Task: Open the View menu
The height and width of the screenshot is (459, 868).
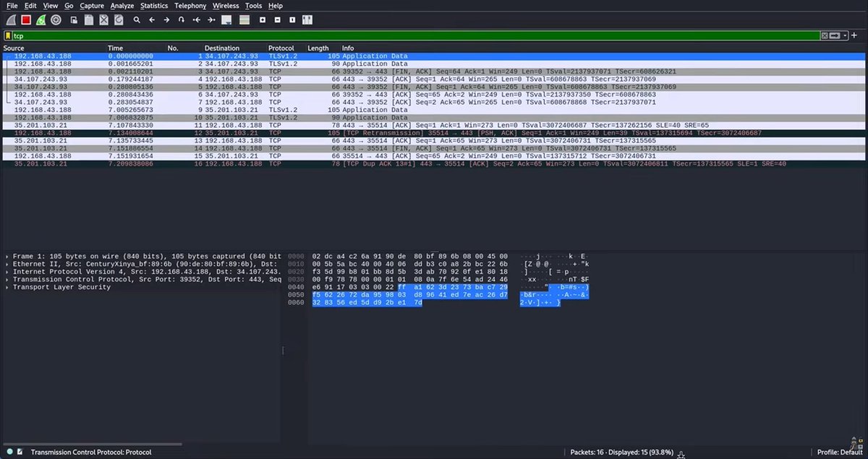Action: [x=50, y=5]
